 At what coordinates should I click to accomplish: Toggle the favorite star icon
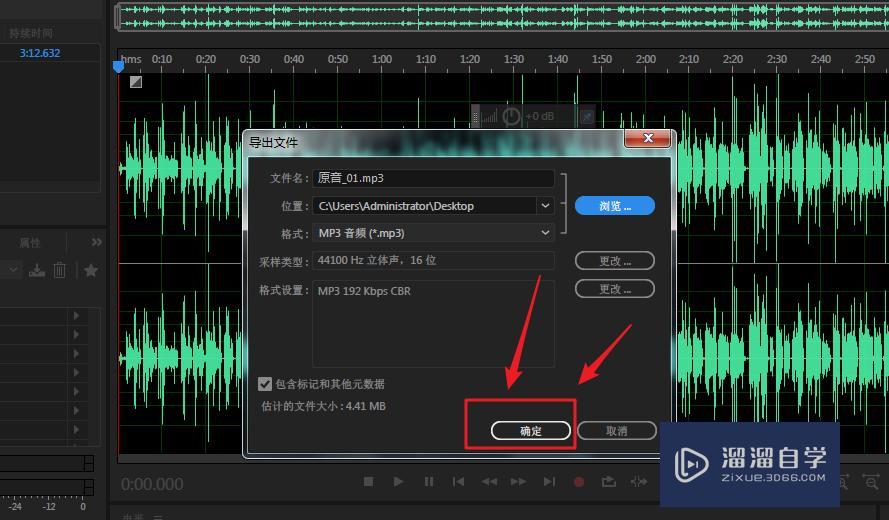click(91, 270)
